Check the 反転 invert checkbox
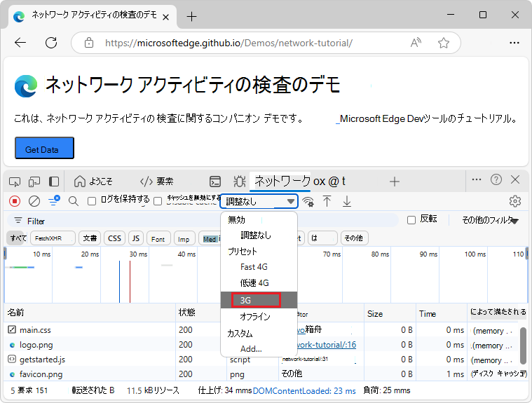 411,220
